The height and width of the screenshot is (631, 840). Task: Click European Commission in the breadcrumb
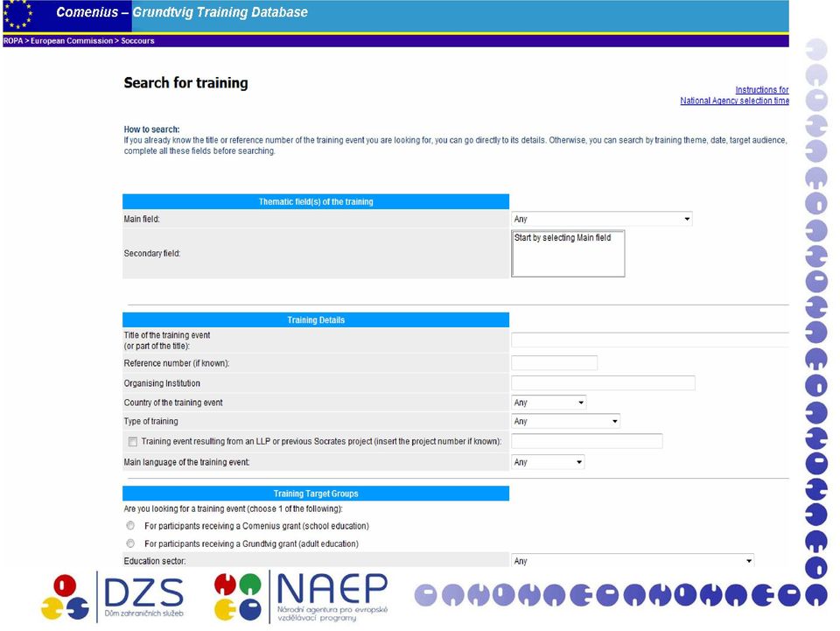pyautogui.click(x=72, y=41)
